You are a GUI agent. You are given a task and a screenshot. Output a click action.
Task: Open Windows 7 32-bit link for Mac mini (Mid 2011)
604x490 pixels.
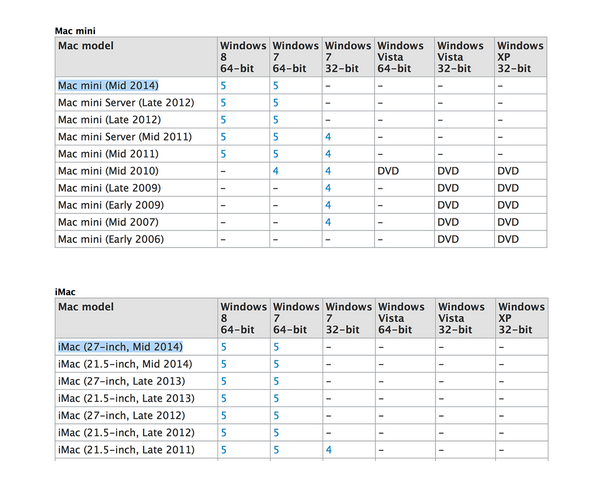tap(328, 154)
